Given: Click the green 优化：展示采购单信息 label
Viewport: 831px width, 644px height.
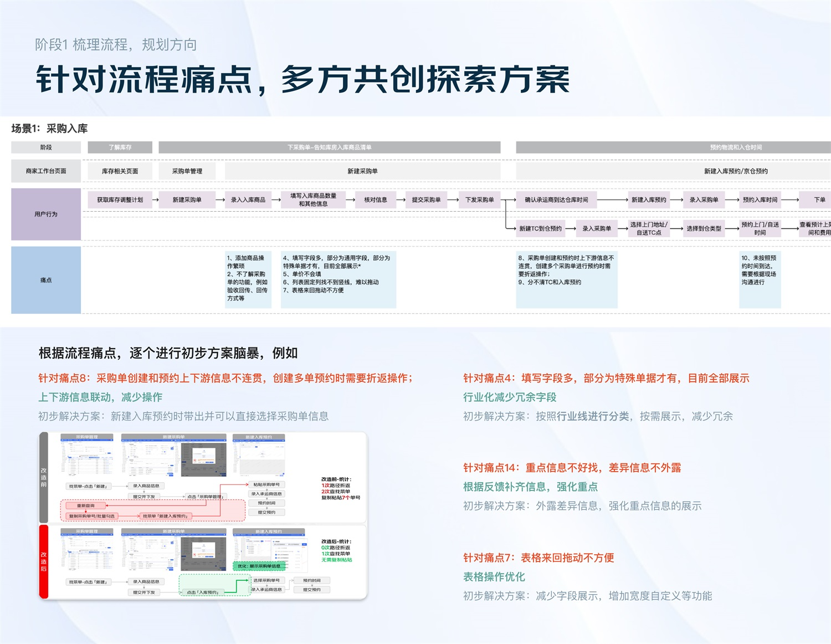Looking at the screenshot, I should 259,566.
